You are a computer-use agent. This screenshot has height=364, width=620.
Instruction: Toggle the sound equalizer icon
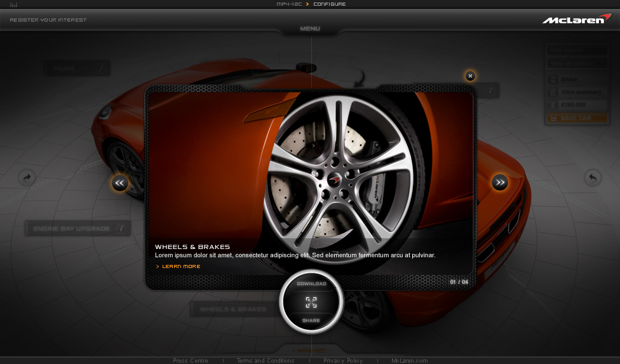pos(13,4)
